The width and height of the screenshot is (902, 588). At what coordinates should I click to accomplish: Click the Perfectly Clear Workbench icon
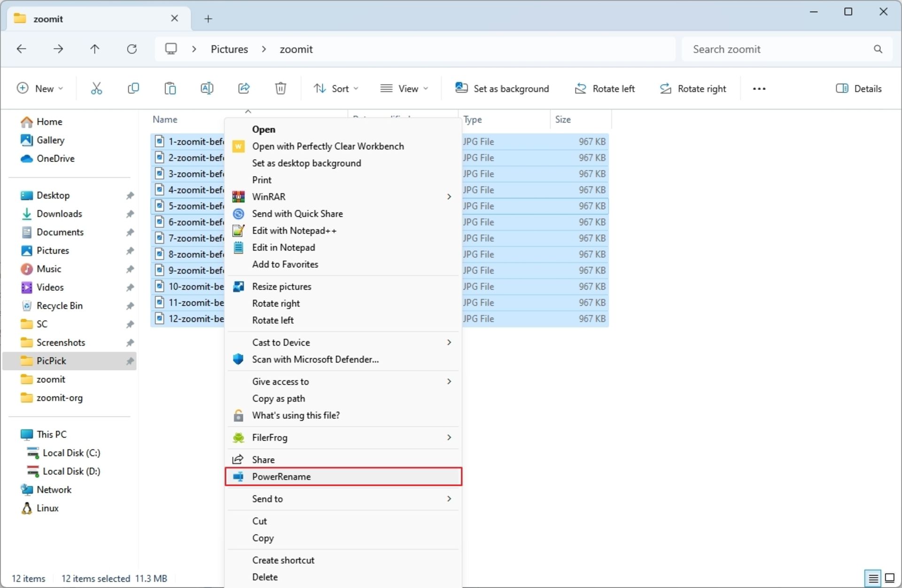[239, 147]
